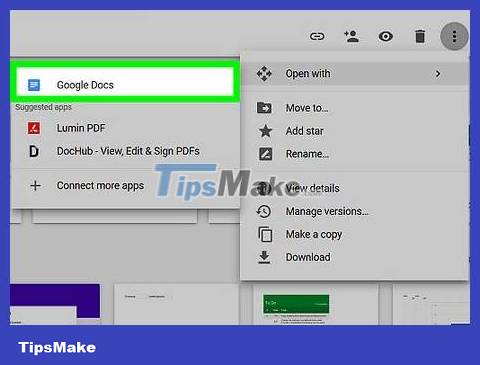Screen dimensions: 480x365
Task: Click the Rename pencil icon
Action: coord(265,154)
